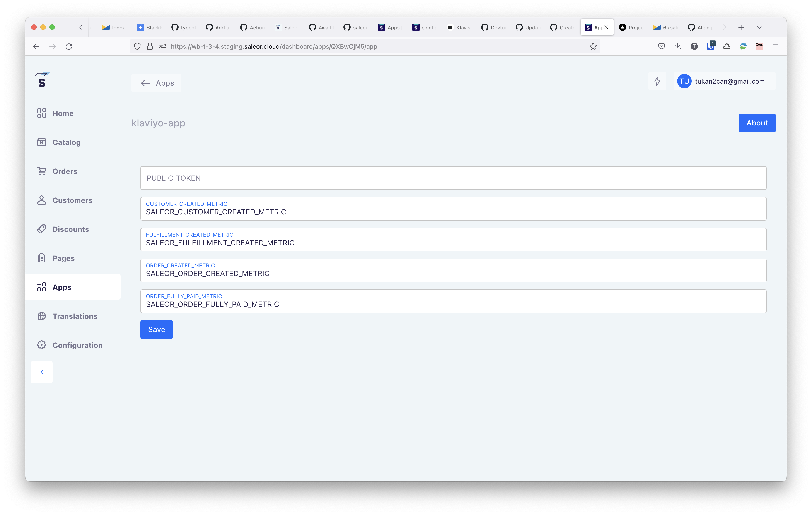Open the Firefox hamburger menu
The image size is (812, 515).
(776, 46)
